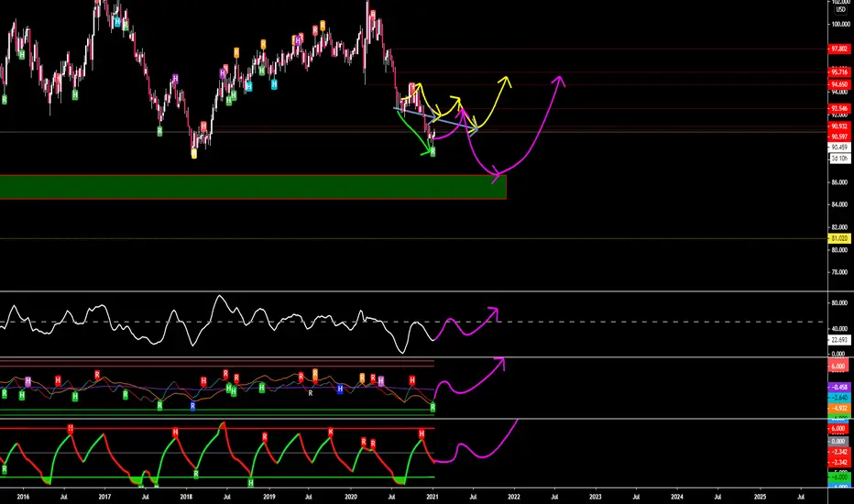Click the blue R marker in the middle indicator pane

[x=192, y=406]
